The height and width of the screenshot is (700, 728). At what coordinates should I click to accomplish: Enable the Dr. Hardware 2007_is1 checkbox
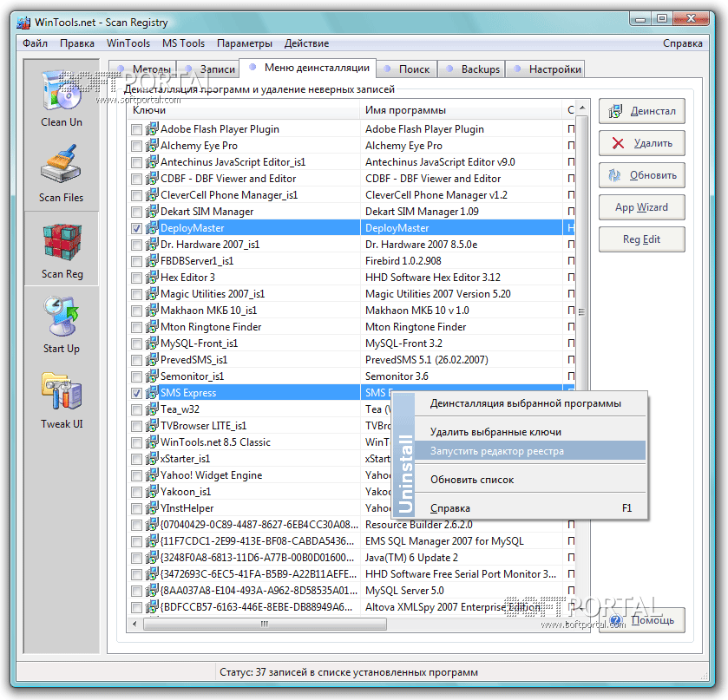(x=136, y=245)
